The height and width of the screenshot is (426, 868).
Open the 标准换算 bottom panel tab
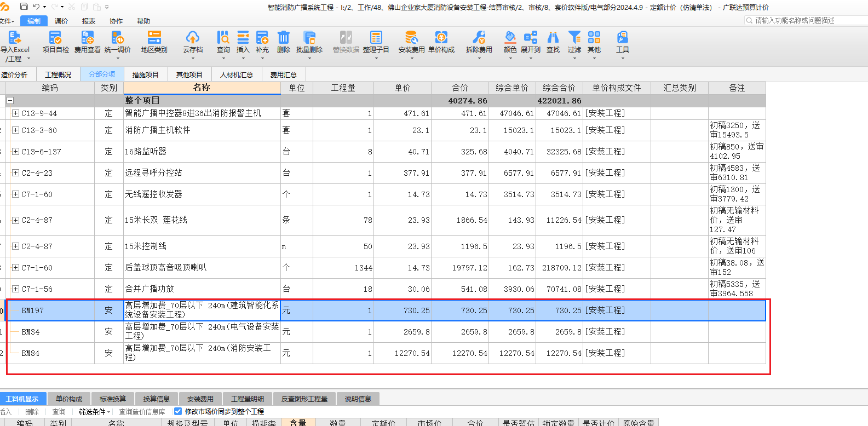pyautogui.click(x=113, y=399)
